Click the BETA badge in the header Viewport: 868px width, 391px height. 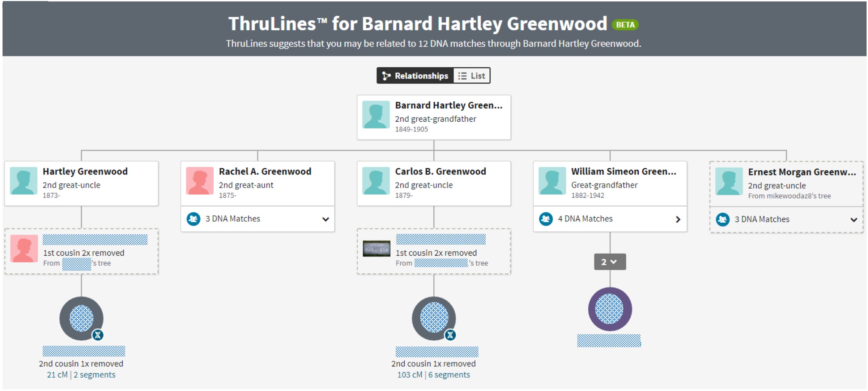(x=625, y=25)
